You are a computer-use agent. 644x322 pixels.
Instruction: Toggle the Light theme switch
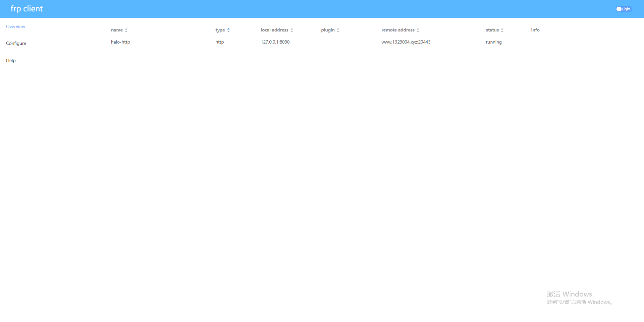point(623,9)
